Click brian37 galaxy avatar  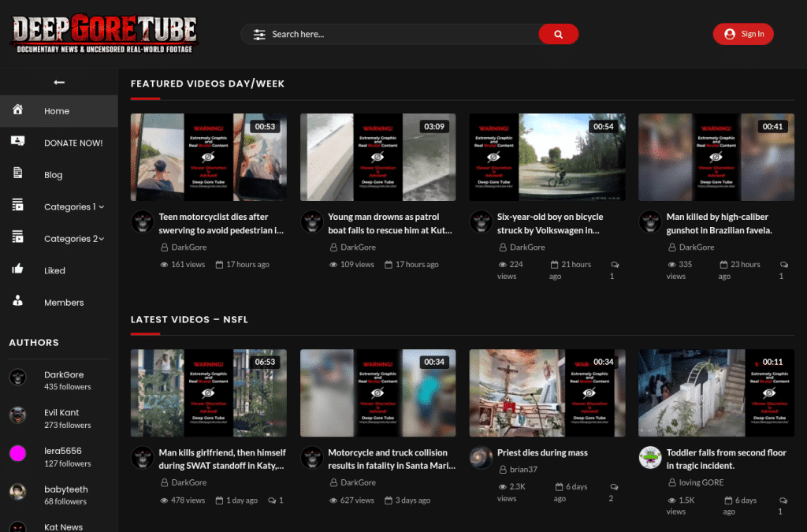482,457
